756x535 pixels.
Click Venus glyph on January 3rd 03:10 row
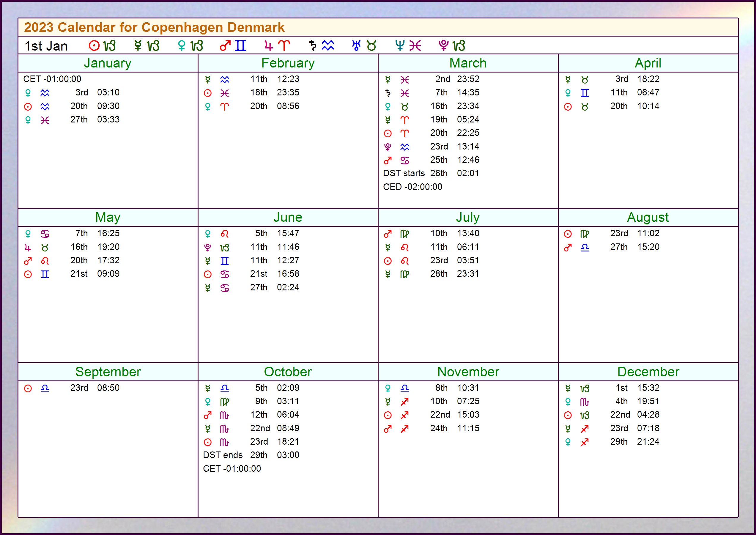(28, 93)
